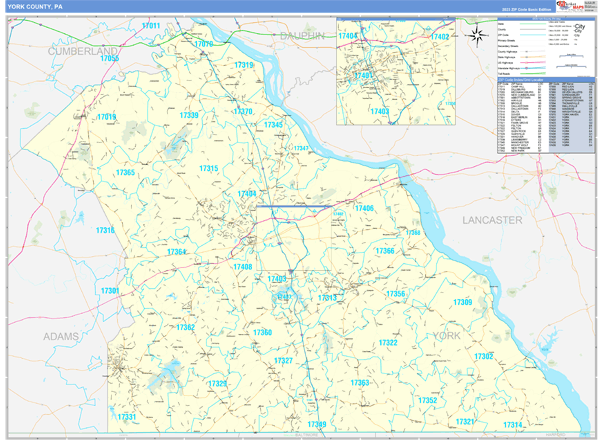This screenshot has height=440, width=600.
Task: Open the York city inset map
Action: [395, 72]
